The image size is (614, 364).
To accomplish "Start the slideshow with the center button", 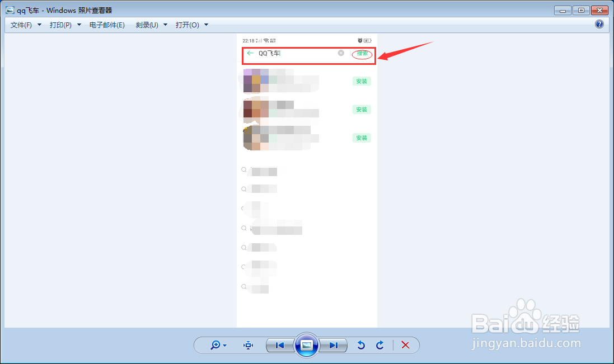I will (306, 345).
